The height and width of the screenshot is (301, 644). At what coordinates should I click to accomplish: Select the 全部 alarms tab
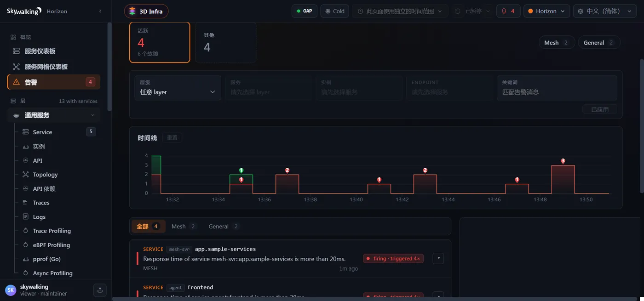(x=148, y=226)
